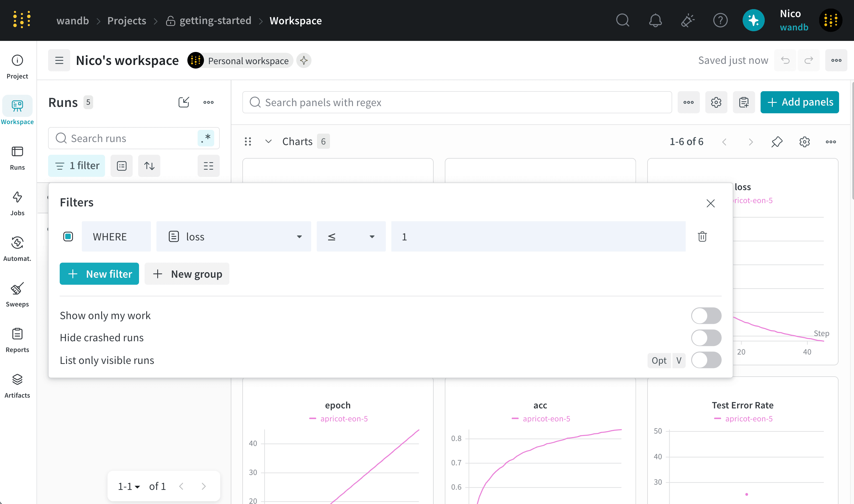854x504 pixels.
Task: Click the teal sparkle assistant icon
Action: pos(753,20)
